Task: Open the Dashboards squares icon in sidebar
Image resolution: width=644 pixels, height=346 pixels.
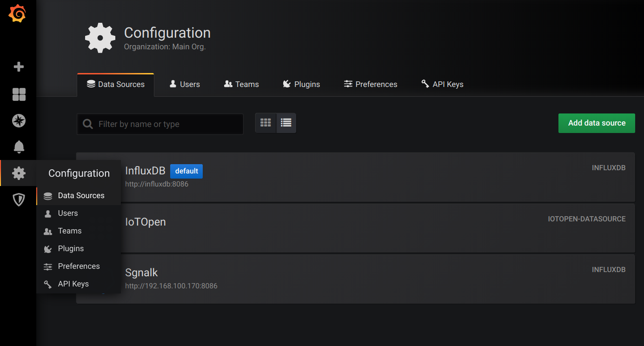Action: (19, 94)
